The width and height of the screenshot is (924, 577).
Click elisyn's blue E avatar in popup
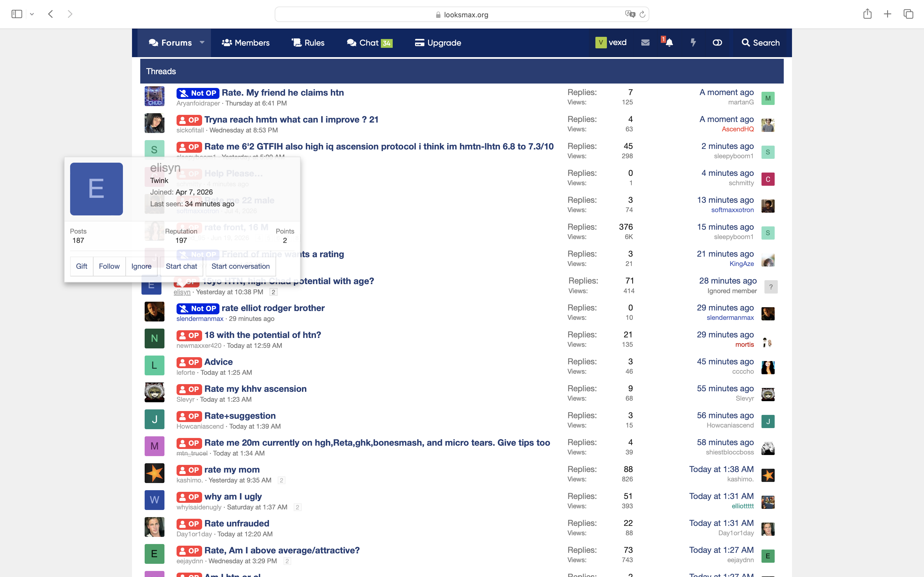pyautogui.click(x=96, y=189)
